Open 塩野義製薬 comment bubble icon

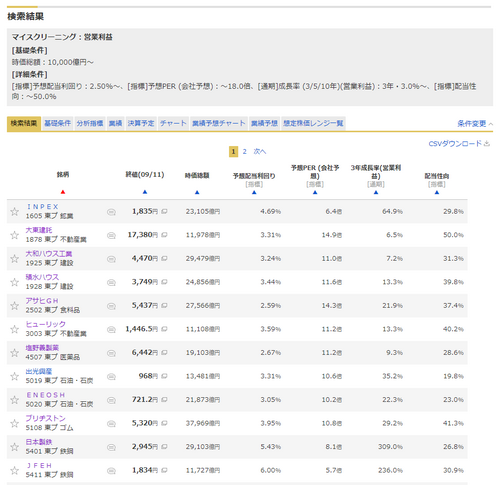click(x=111, y=353)
